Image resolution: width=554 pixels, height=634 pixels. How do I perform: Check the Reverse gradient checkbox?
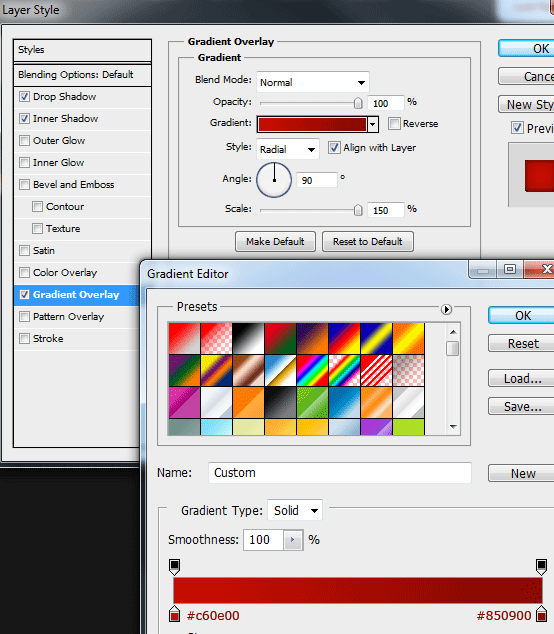tap(394, 123)
